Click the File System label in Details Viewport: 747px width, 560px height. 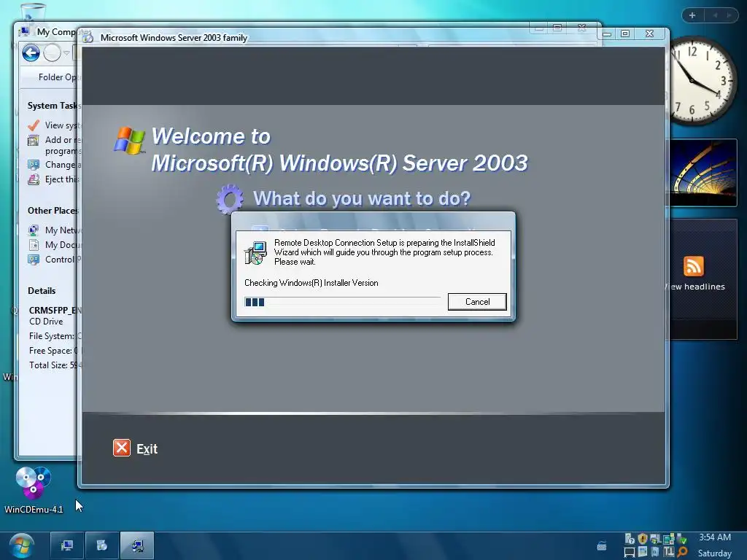point(52,336)
